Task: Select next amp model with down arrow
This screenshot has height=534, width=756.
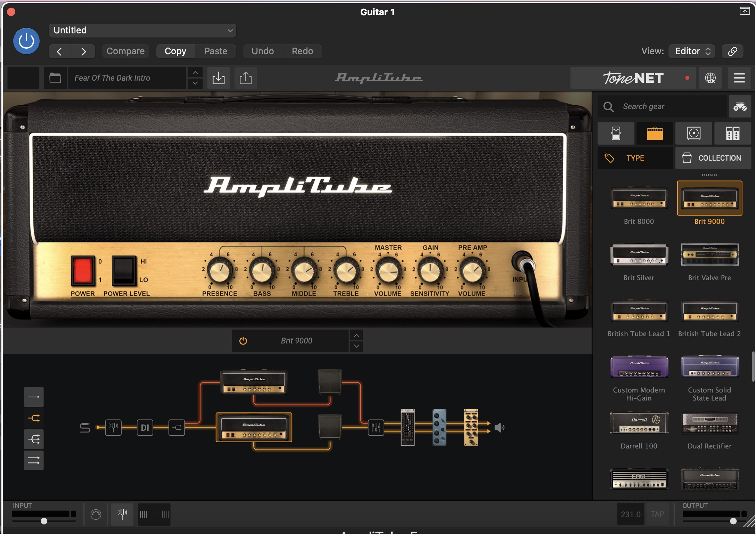Action: coord(356,346)
